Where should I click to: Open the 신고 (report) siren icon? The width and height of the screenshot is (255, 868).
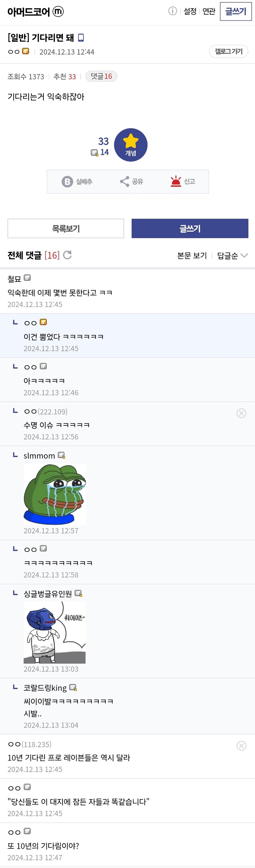175,181
